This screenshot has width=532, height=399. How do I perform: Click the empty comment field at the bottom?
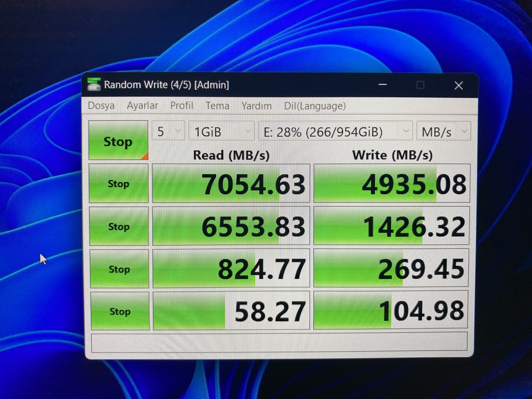pos(279,342)
